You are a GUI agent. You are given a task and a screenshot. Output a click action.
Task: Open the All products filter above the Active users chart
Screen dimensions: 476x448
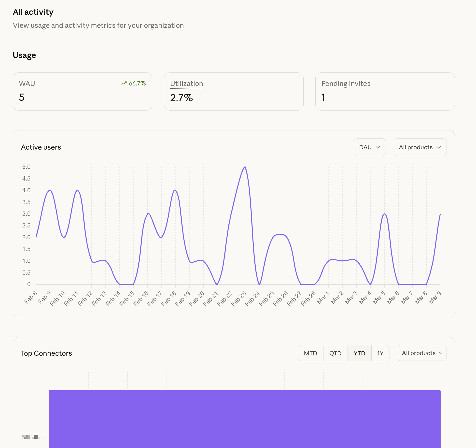pyautogui.click(x=420, y=147)
